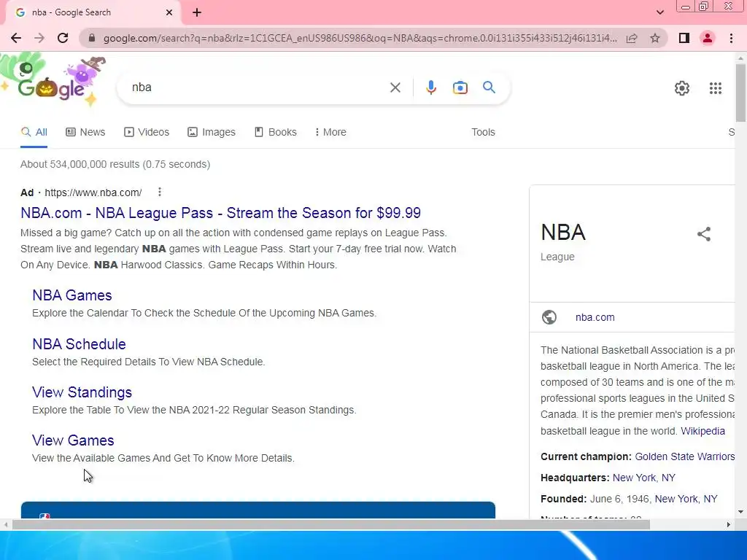Clear the search box with X
Screen dimensions: 747x560
click(x=395, y=87)
